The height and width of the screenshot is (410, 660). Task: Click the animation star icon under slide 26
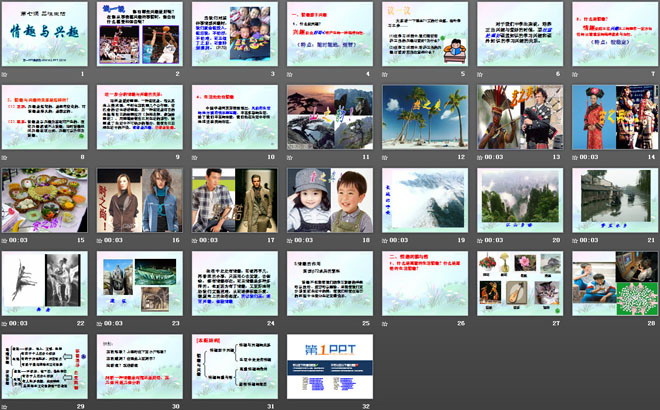point(385,324)
